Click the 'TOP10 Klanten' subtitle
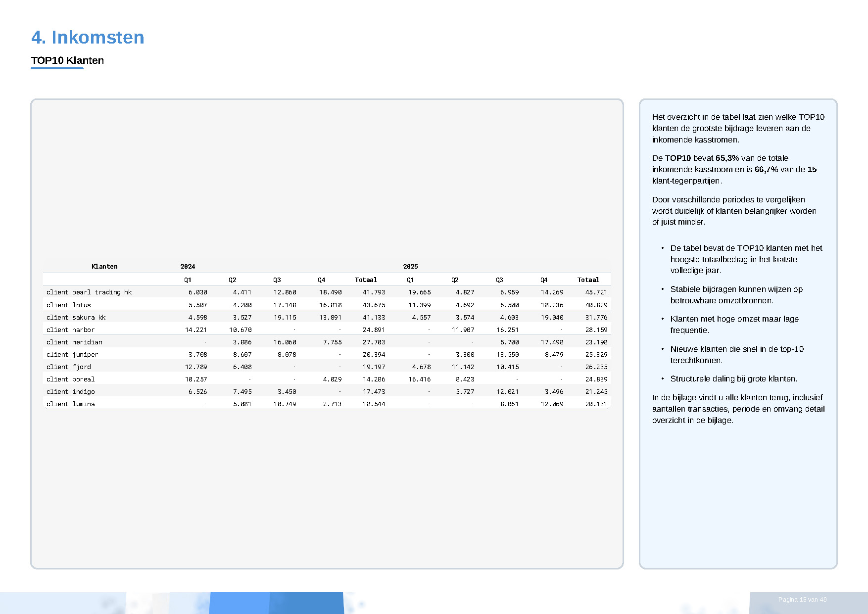 (67, 60)
